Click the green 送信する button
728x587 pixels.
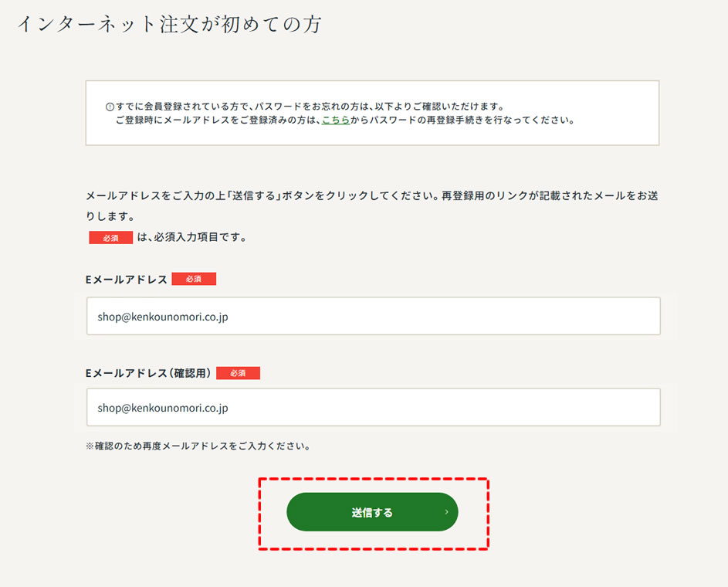[372, 512]
